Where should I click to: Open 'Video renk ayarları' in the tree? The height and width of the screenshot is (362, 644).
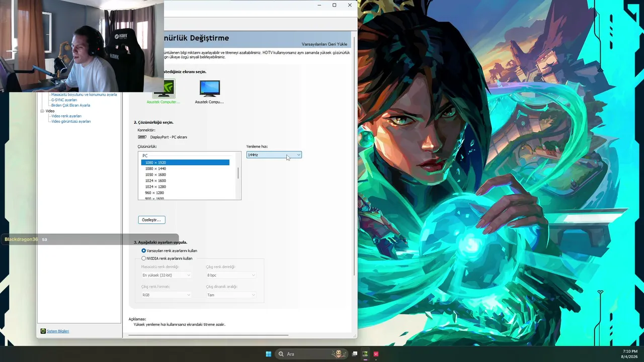pyautogui.click(x=66, y=116)
